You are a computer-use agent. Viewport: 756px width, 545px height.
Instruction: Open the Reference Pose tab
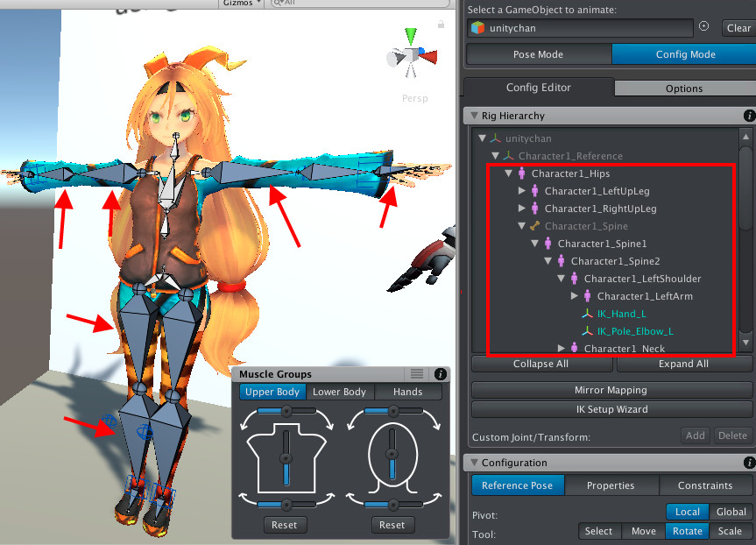coord(518,485)
